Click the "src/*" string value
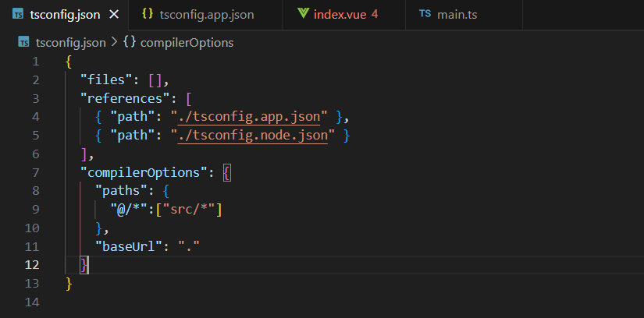Viewport: 644px width, 318px height. tap(190, 210)
